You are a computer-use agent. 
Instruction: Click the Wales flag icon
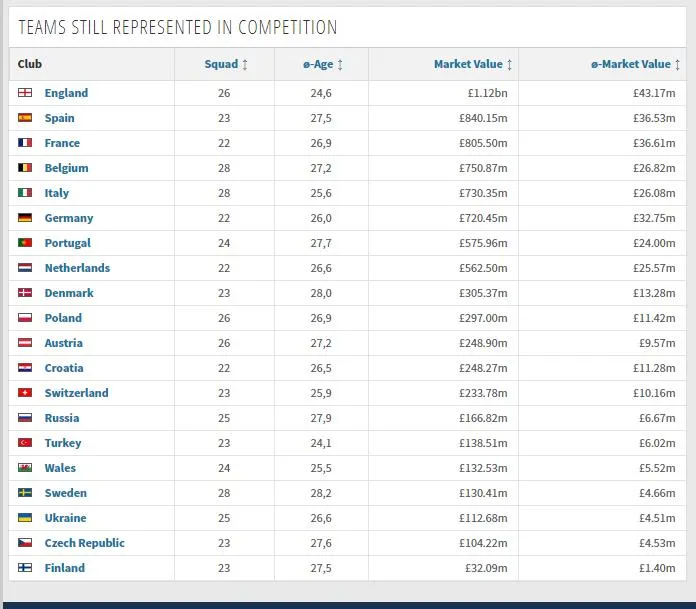pyautogui.click(x=25, y=468)
